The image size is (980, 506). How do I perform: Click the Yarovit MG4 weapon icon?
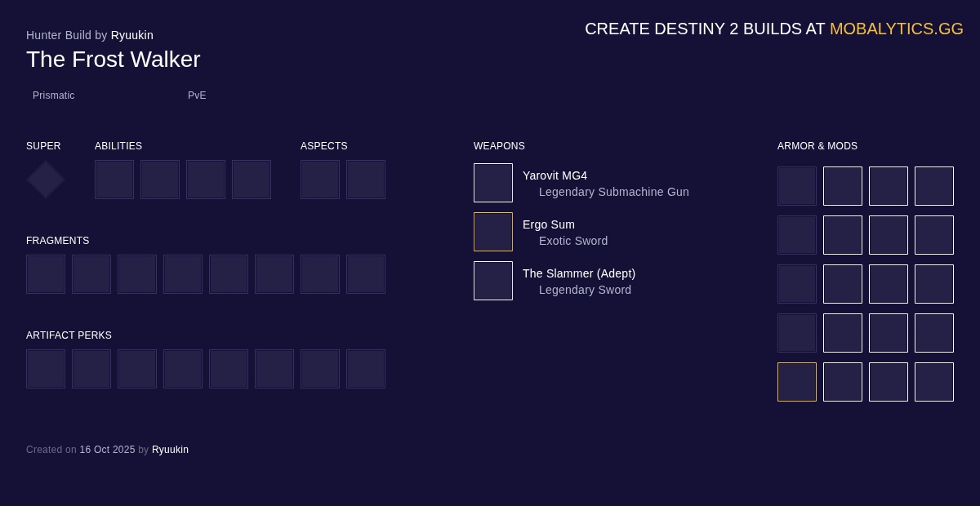pos(493,183)
